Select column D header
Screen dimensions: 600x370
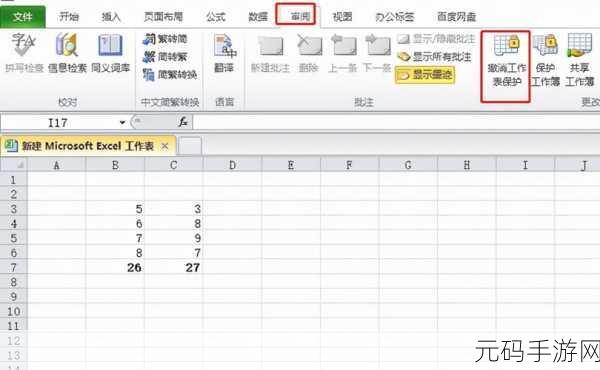click(232, 165)
